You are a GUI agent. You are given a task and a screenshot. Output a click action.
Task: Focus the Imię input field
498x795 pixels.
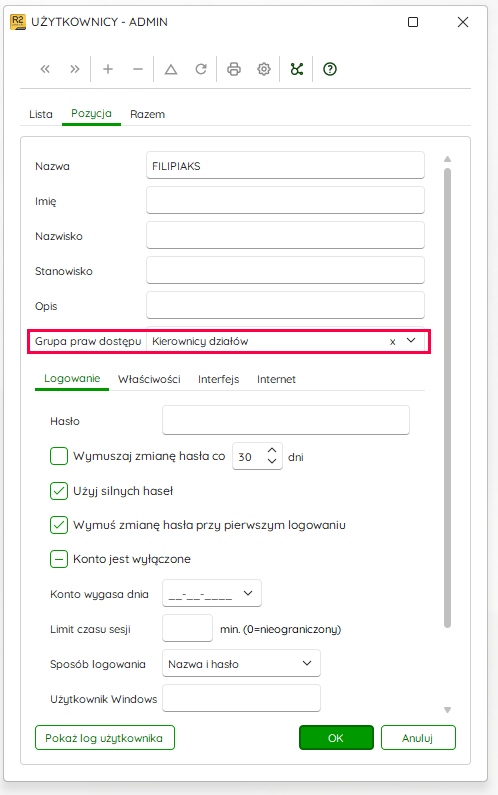point(286,200)
